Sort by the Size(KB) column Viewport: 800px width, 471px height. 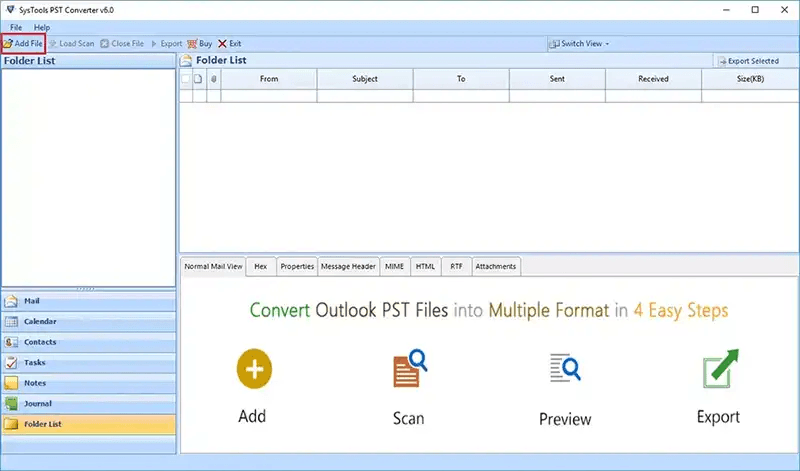point(750,79)
